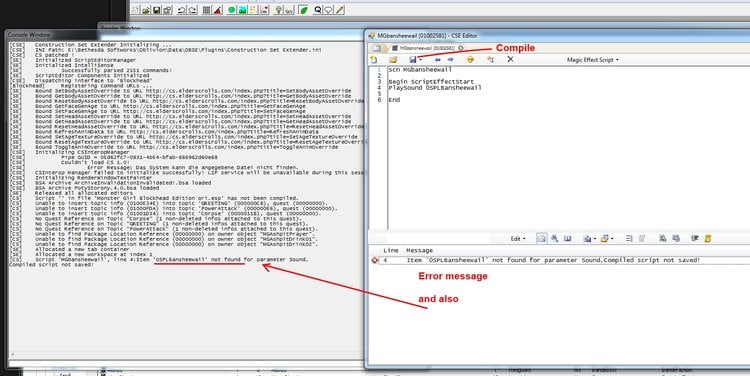Show the find results panel icon

pos(555,238)
